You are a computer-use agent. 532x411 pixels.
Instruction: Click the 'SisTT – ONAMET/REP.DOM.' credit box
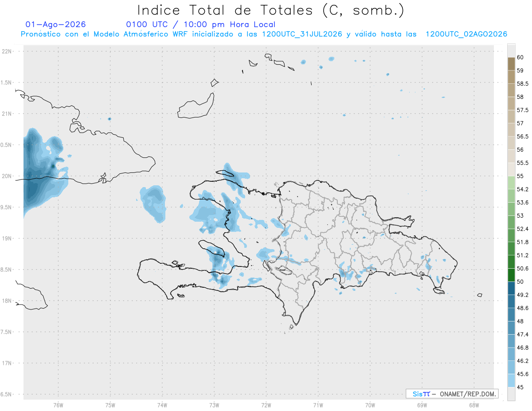coord(452,394)
